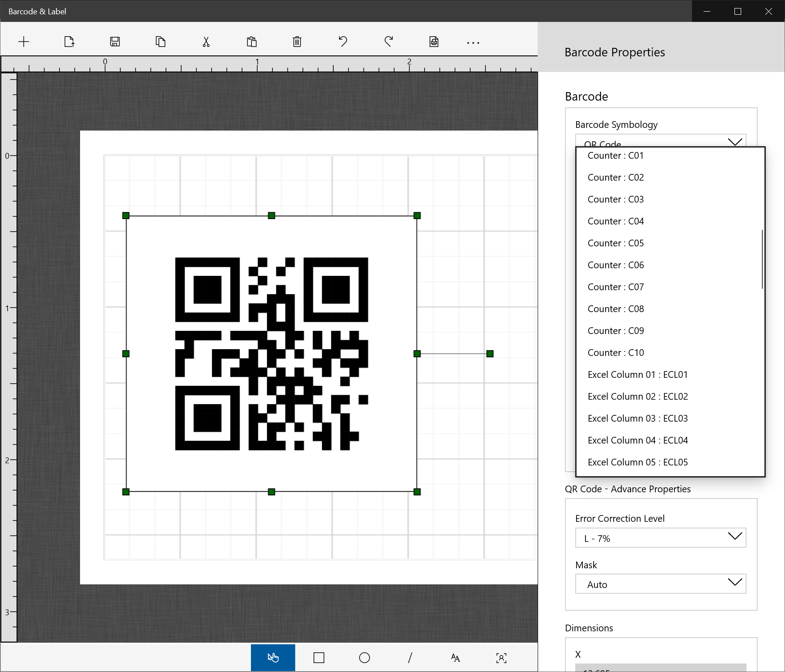Choose Counter : C01 from the list
Image resolution: width=785 pixels, height=672 pixels.
(x=670, y=156)
